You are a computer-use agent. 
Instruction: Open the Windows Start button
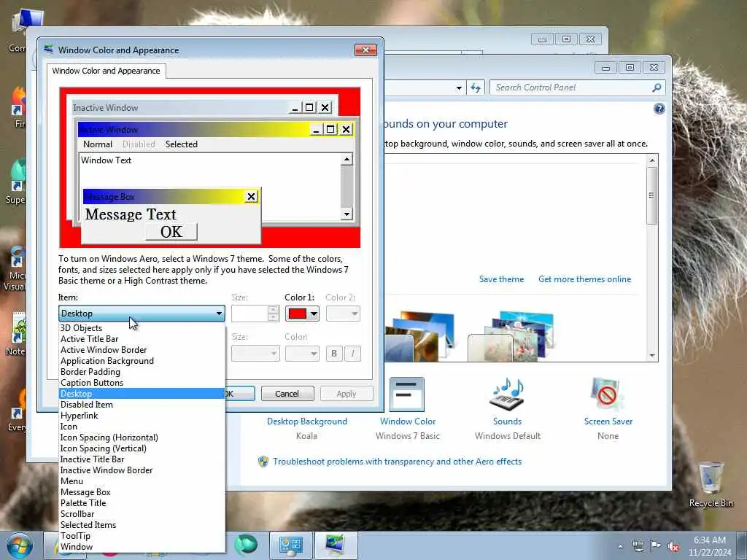coord(19,545)
